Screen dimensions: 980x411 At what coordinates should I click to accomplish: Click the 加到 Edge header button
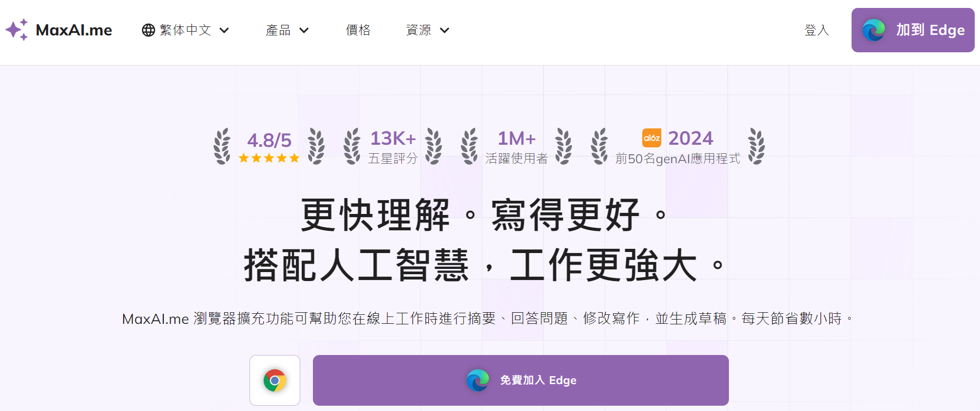click(x=913, y=30)
